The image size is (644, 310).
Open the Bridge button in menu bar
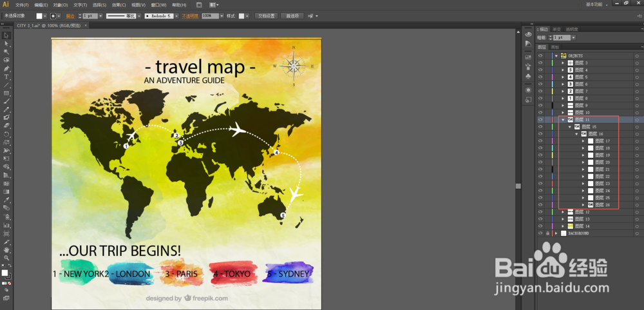[x=199, y=5]
